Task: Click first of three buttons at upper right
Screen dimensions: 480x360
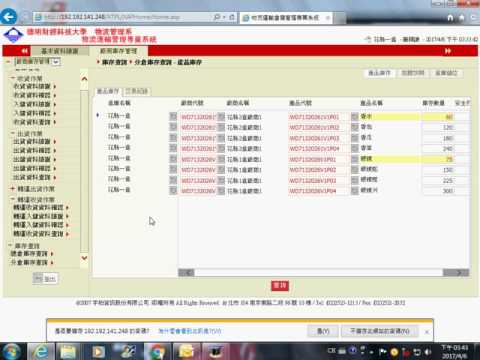Action: click(379, 73)
